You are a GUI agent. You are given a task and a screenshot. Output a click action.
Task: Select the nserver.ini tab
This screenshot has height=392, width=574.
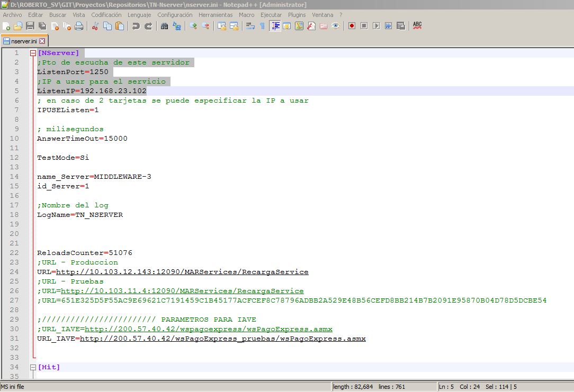pos(24,41)
